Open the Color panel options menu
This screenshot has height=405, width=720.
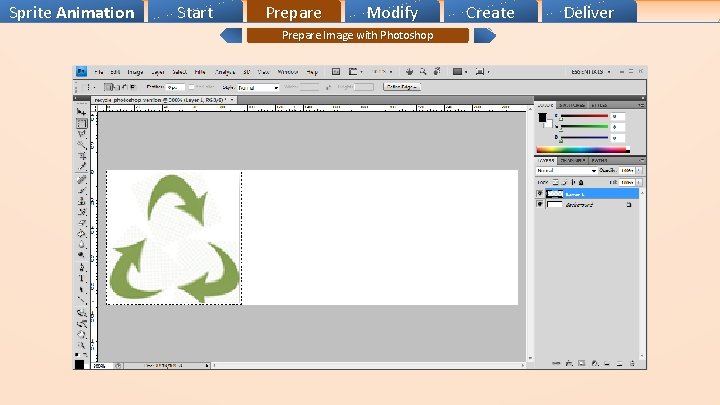click(641, 105)
